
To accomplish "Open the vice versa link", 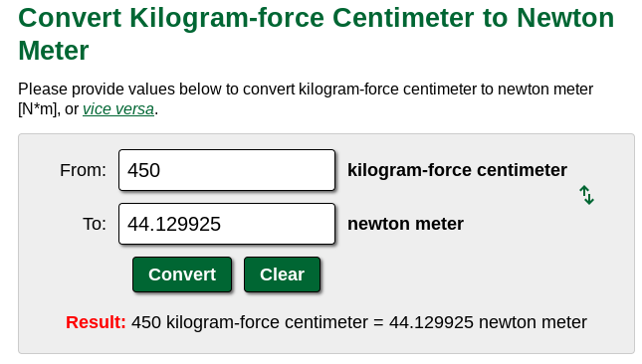I will point(118,109).
